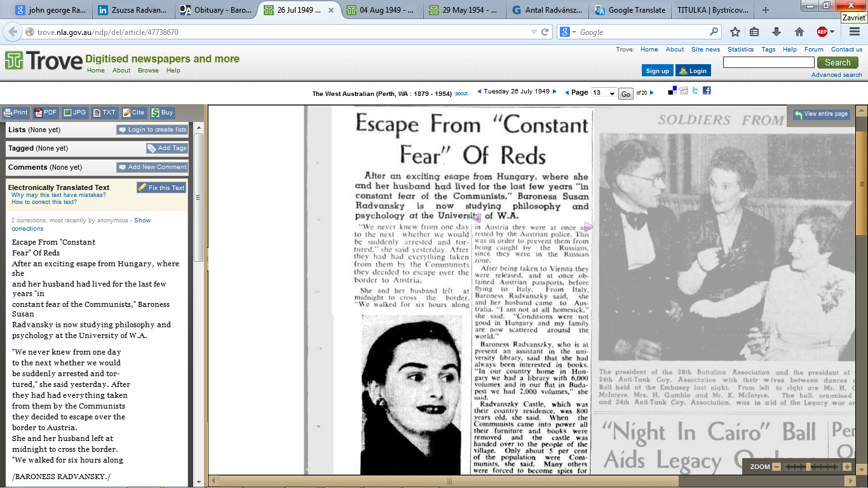Click Sign up button
The width and height of the screenshot is (868, 488).
[657, 71]
